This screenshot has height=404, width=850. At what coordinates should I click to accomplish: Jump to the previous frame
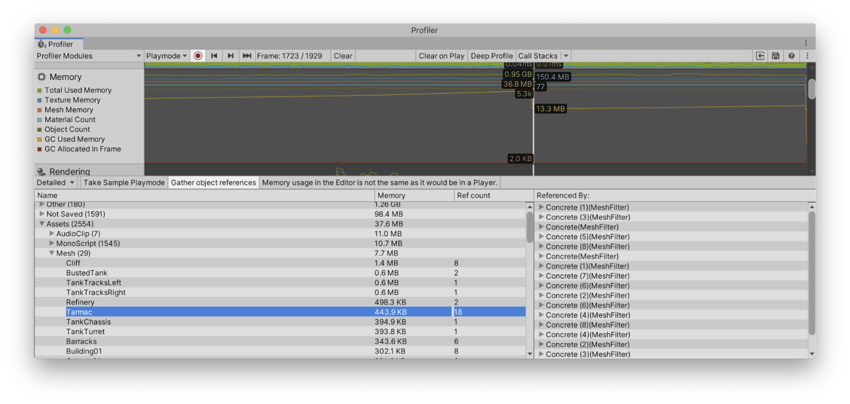click(x=214, y=56)
